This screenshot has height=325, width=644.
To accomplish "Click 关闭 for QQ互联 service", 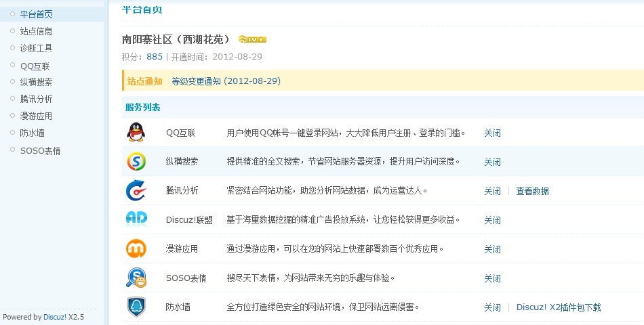I will pos(492,133).
